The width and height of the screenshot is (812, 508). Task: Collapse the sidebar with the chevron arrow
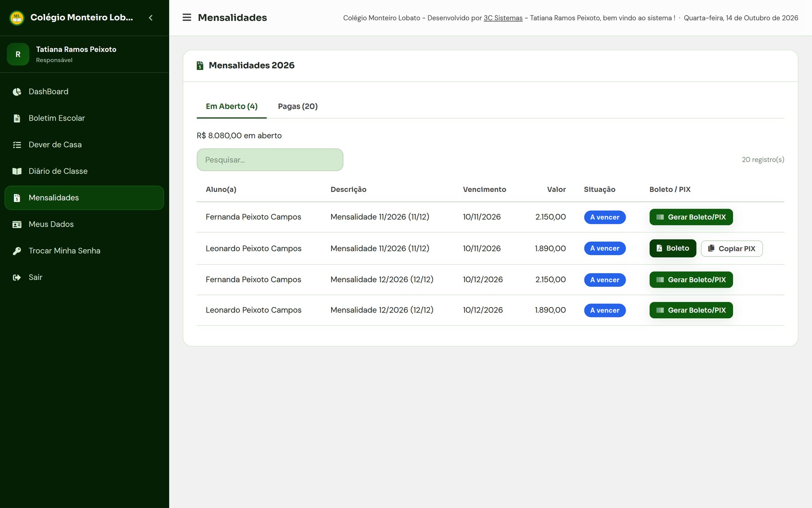[151, 18]
